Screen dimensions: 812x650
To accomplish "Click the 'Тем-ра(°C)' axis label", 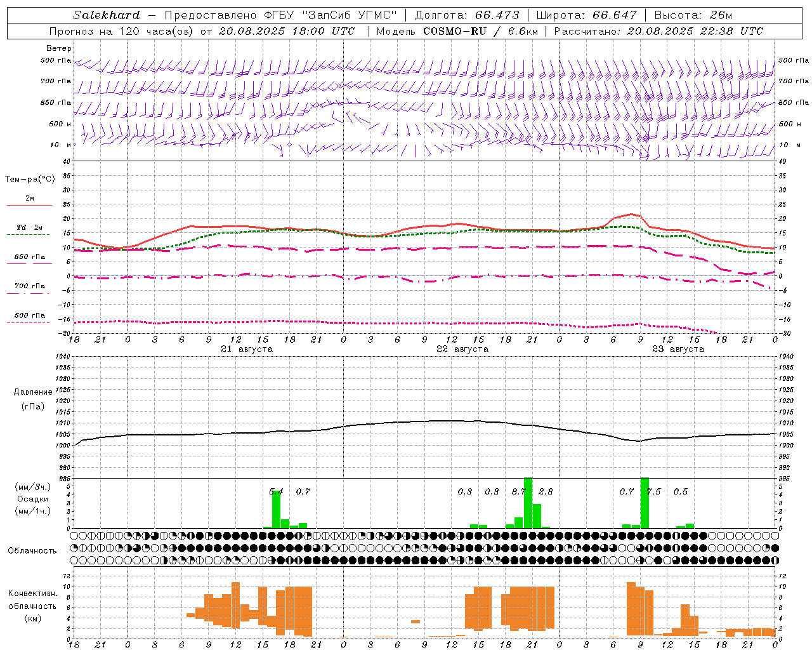I will tap(30, 180).
